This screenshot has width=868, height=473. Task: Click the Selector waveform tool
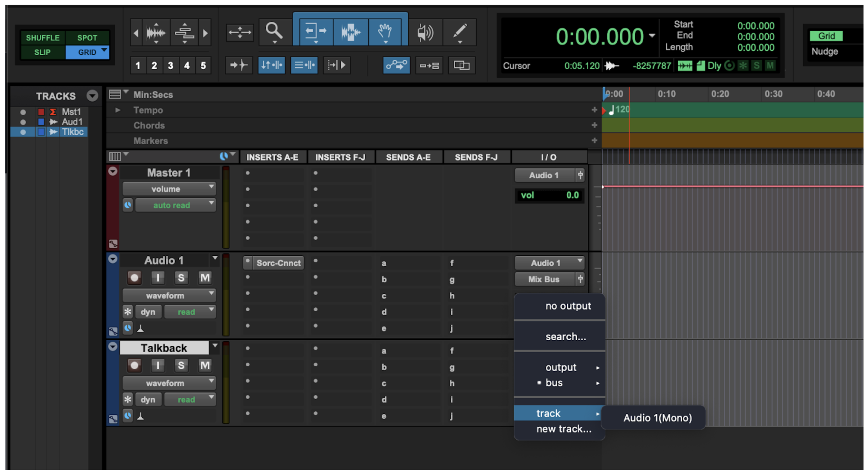(x=350, y=32)
